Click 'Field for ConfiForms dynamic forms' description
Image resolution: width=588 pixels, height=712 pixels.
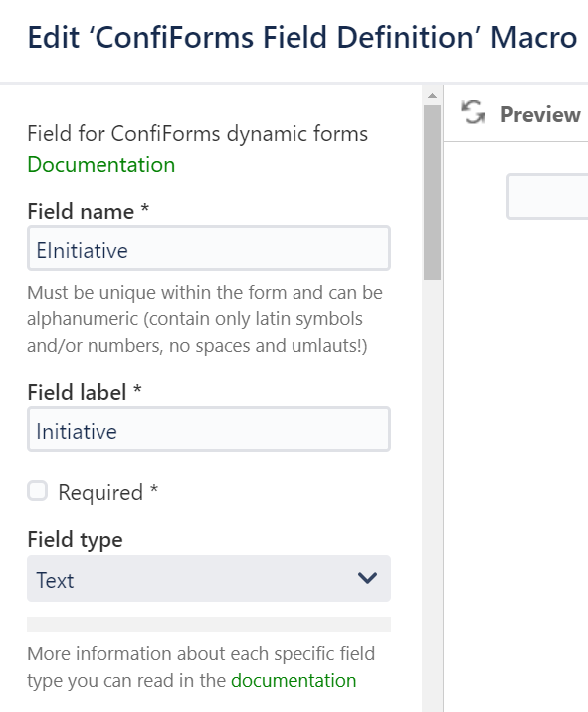[x=198, y=134]
